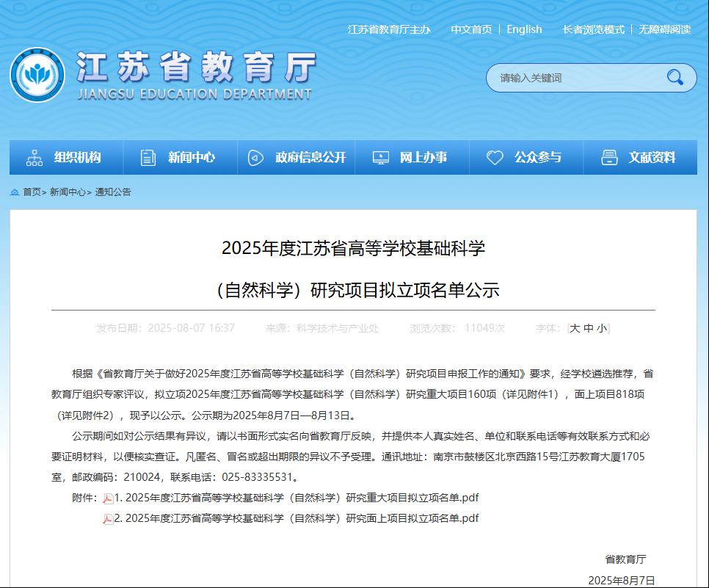Click the 组织机构 organization chart icon
This screenshot has height=588, width=709.
(34, 158)
